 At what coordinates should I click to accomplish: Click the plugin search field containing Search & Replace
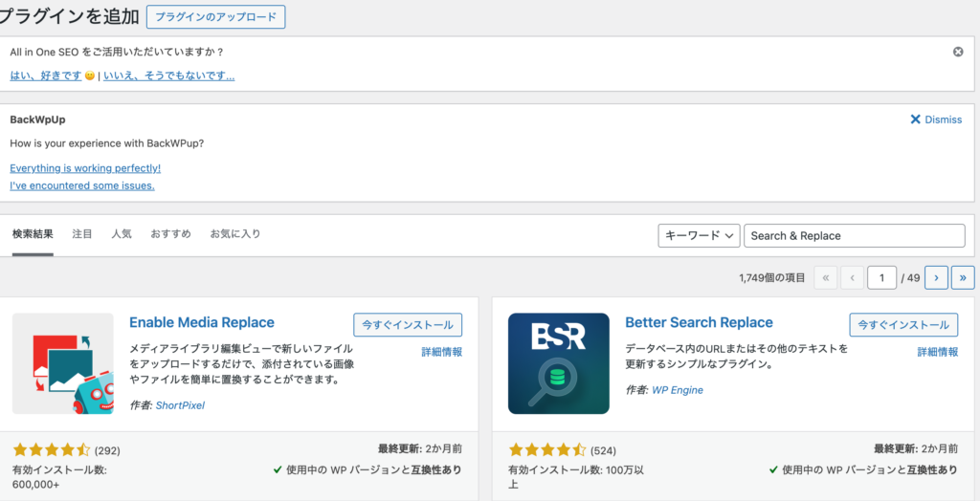point(854,236)
